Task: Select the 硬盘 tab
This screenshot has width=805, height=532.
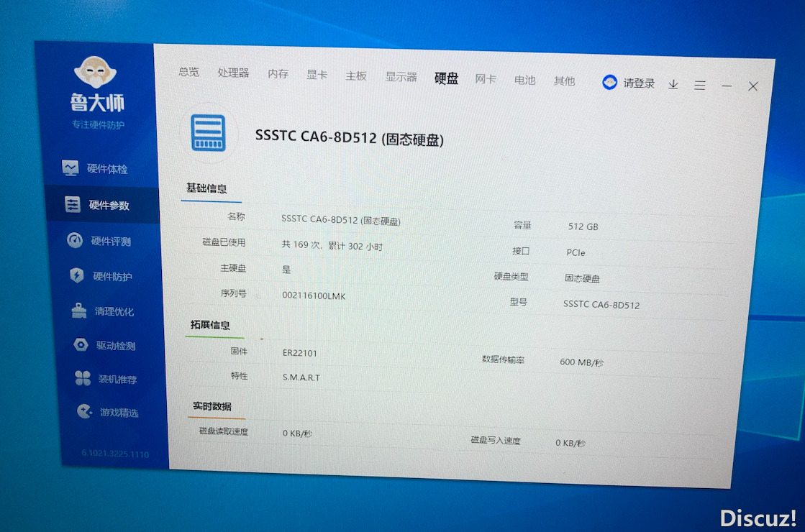Action: 446,78
